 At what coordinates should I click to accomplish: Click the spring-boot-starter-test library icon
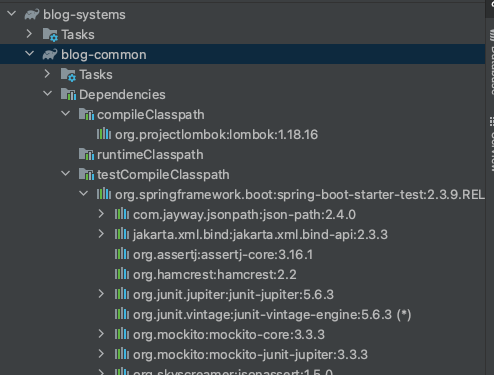[x=104, y=194]
